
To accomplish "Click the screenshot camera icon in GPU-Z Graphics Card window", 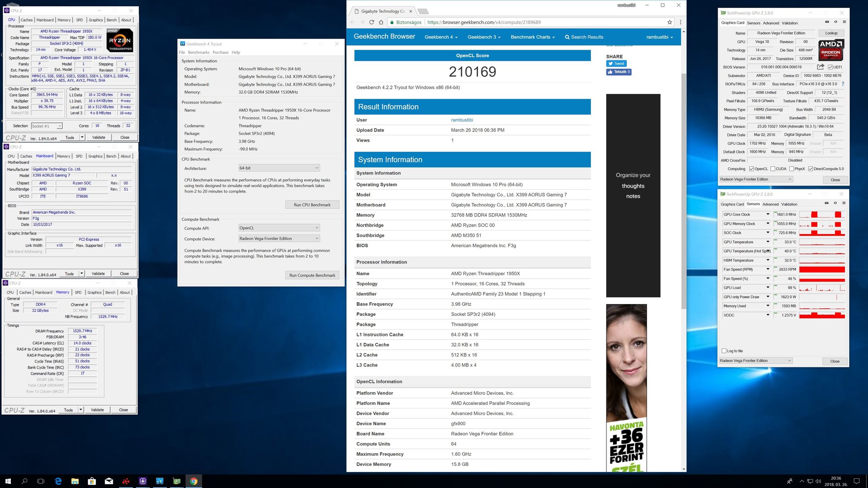I will pyautogui.click(x=827, y=22).
